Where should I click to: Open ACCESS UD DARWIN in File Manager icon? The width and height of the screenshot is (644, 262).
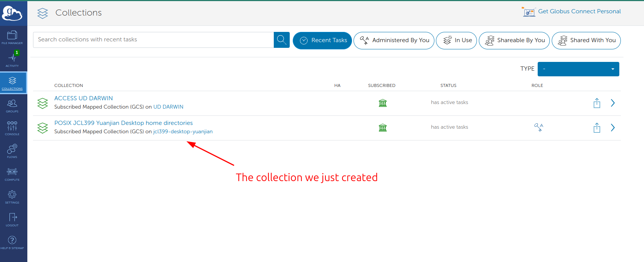point(597,103)
